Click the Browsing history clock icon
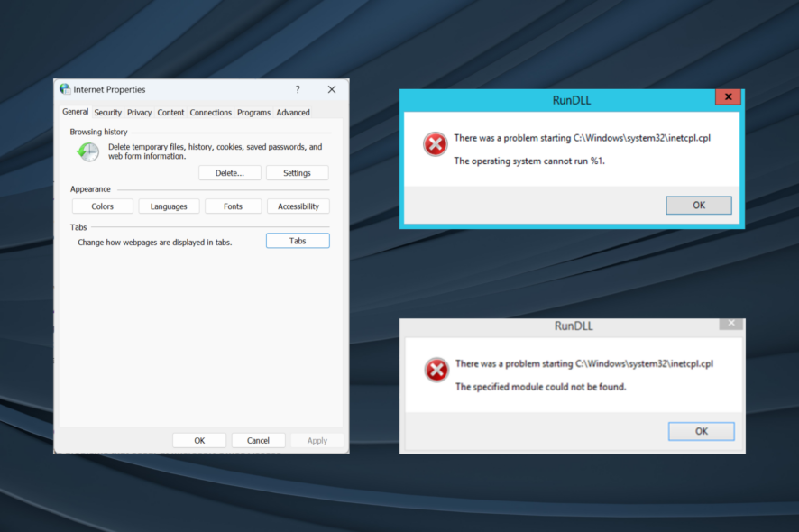 click(x=87, y=152)
